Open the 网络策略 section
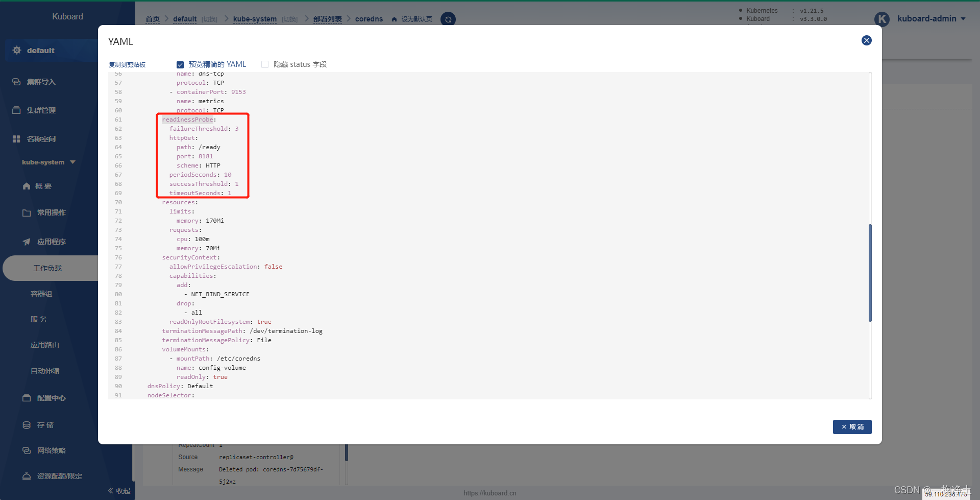 point(51,450)
